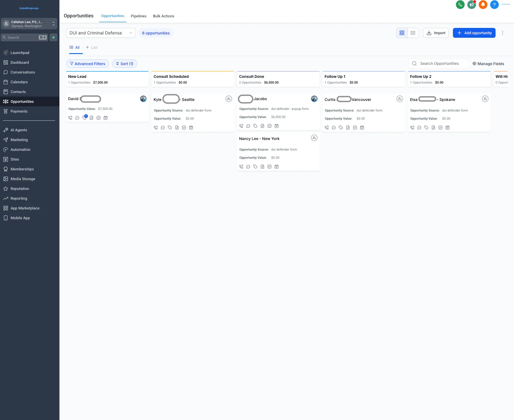Open the notifications bell at top right

(x=483, y=5)
